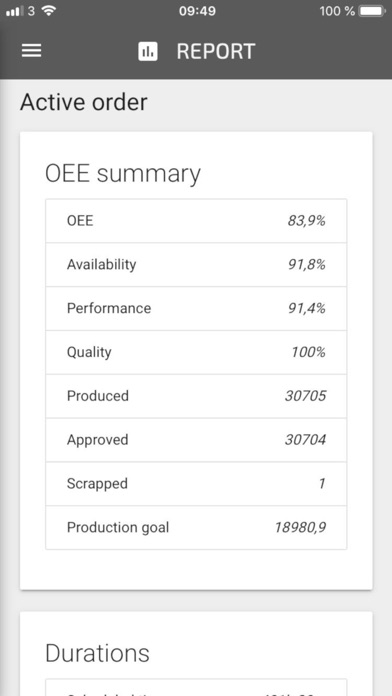The image size is (392, 696).
Task: Tap the 09:49 clock in status bar
Action: click(197, 11)
